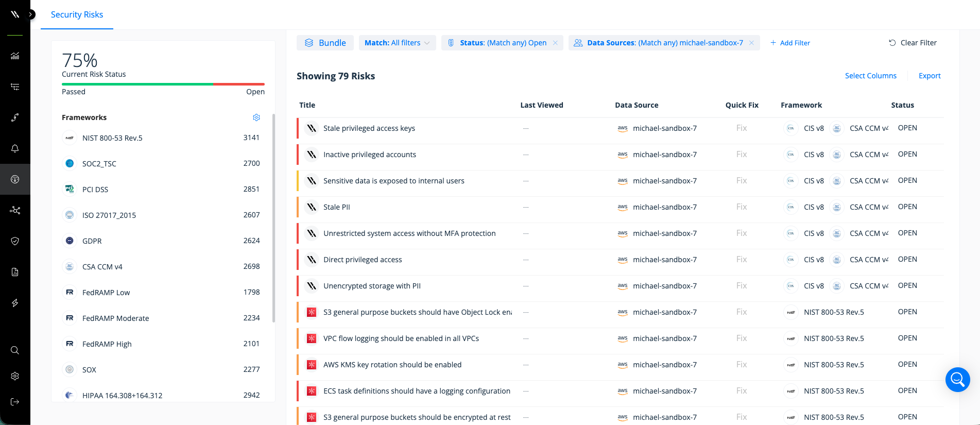
Task: Open the list filter sidebar icon
Action: (15, 87)
